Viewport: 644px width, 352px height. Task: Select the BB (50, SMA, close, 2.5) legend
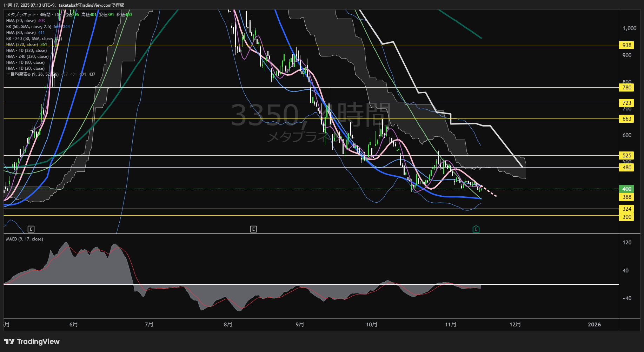coord(29,27)
